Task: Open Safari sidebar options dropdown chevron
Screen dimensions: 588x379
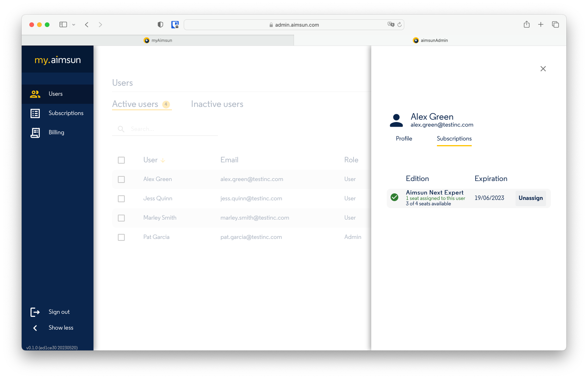Action: 73,25
